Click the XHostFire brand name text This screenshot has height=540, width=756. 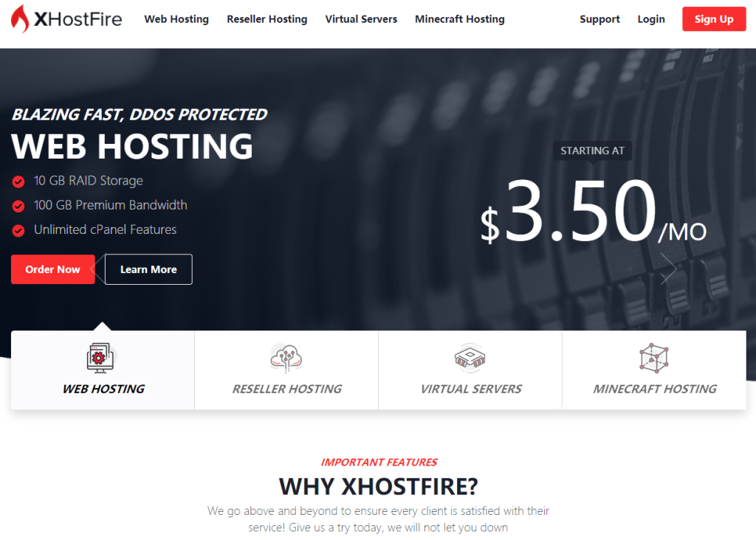78,19
